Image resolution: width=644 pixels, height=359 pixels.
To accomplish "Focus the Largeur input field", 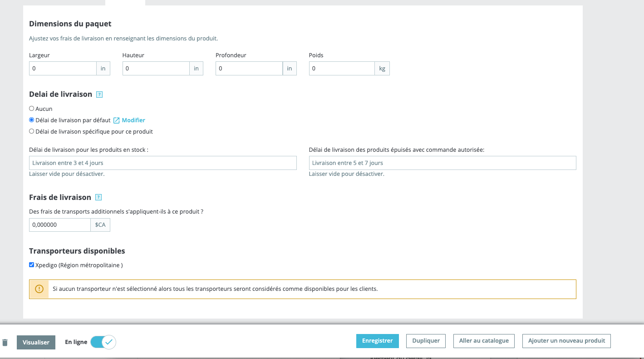I will point(63,69).
